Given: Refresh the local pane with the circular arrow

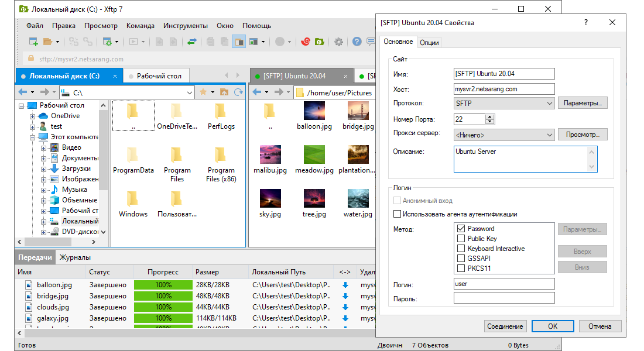Looking at the screenshot, I should 238,92.
